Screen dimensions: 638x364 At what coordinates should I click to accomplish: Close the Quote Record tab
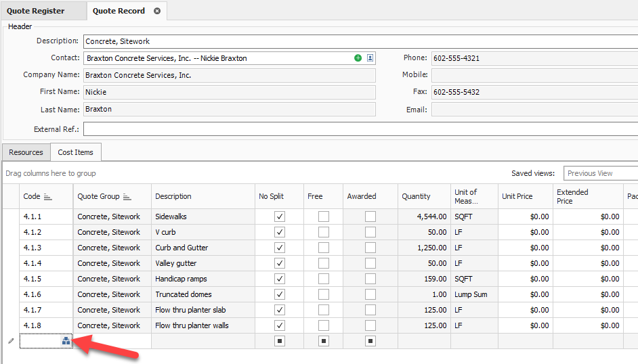coord(157,11)
